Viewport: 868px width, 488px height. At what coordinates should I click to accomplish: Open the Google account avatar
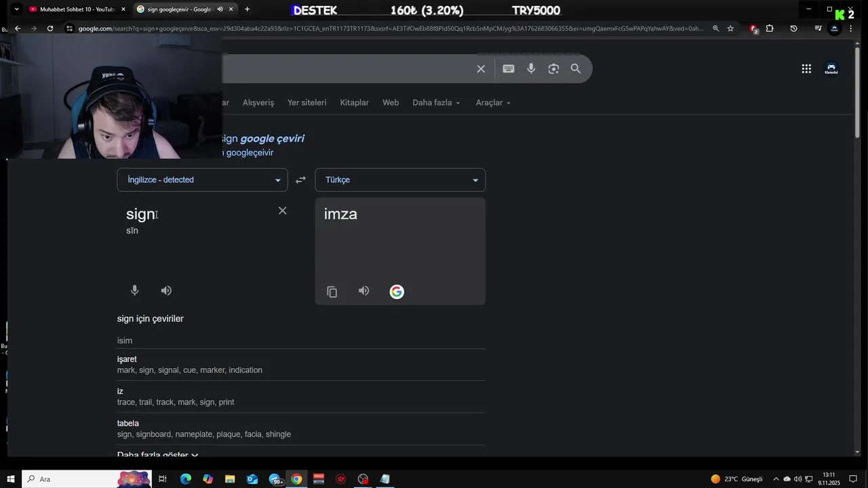pos(831,68)
